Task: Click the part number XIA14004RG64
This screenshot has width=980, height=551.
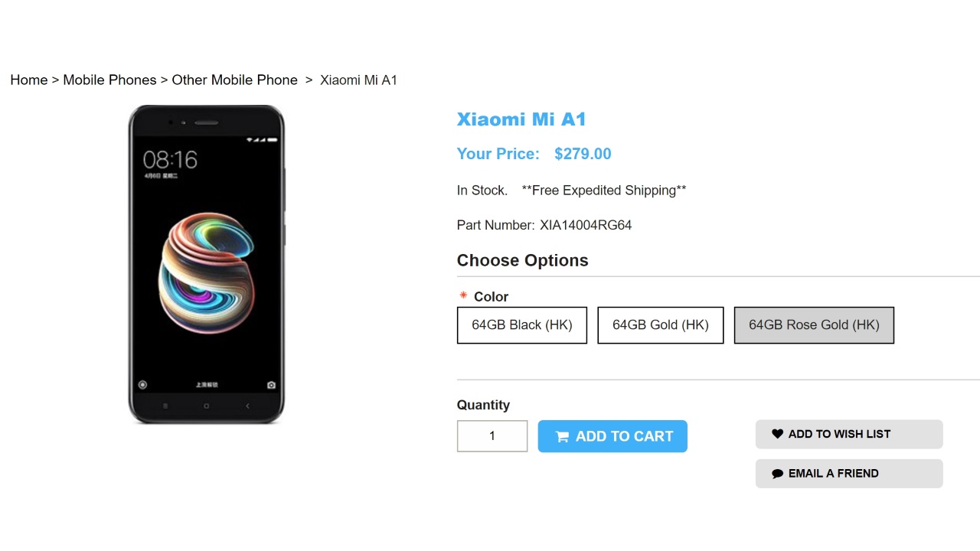Action: point(586,225)
